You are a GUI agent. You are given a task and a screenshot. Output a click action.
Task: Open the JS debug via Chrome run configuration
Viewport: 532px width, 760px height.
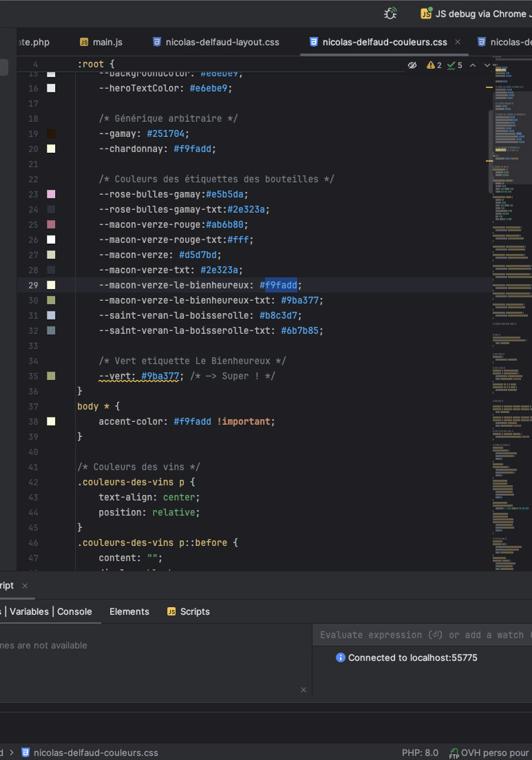coord(475,14)
